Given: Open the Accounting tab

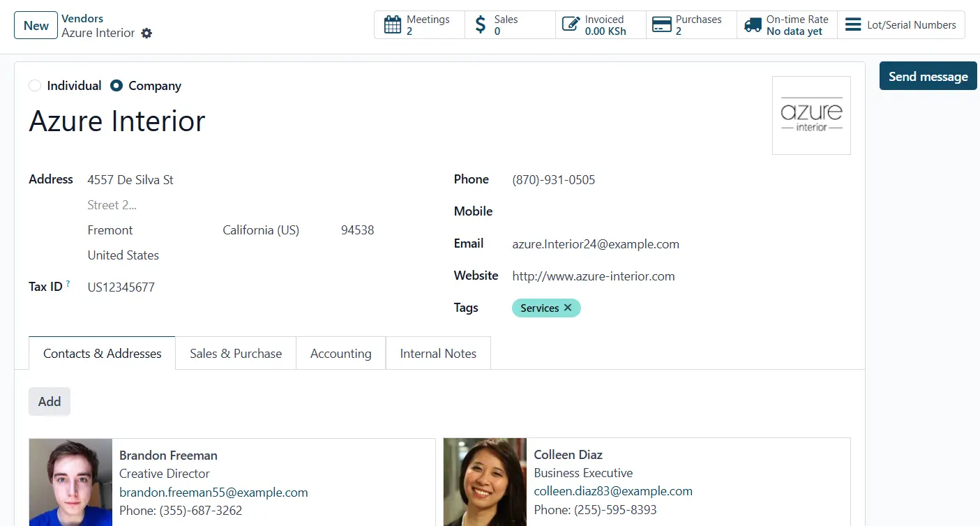Looking at the screenshot, I should (x=340, y=354).
